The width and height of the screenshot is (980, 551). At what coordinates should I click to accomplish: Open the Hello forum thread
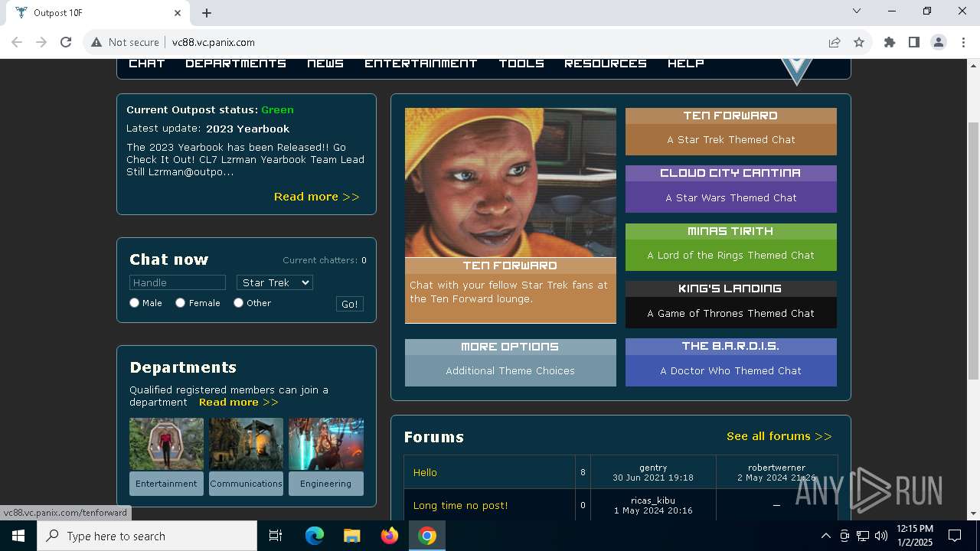[x=425, y=473]
